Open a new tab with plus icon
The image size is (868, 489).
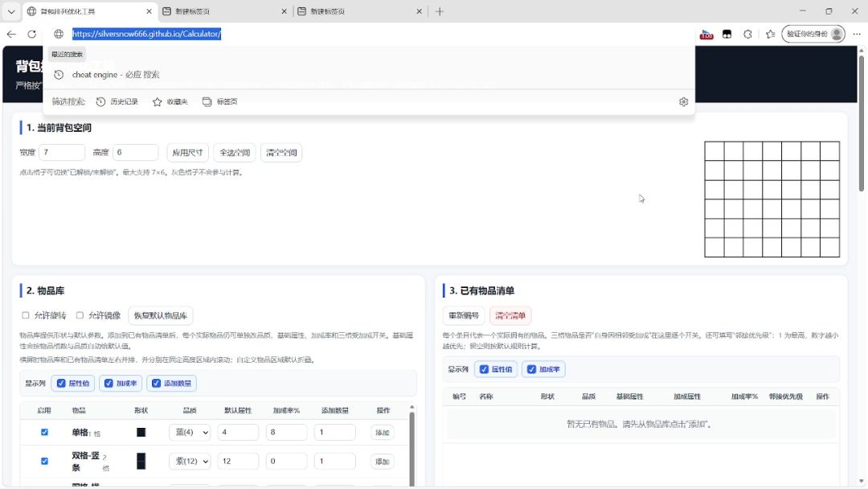pyautogui.click(x=440, y=11)
